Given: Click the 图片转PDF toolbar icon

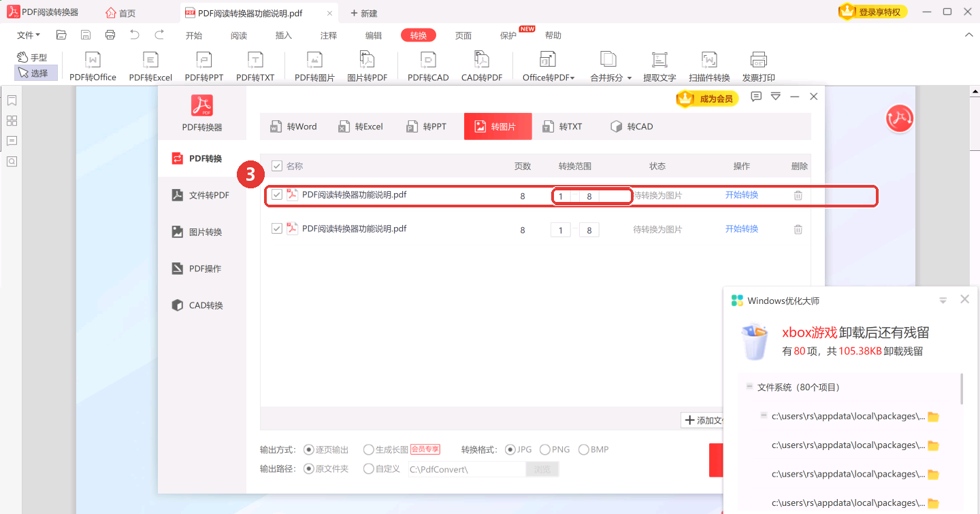Looking at the screenshot, I should [367, 67].
